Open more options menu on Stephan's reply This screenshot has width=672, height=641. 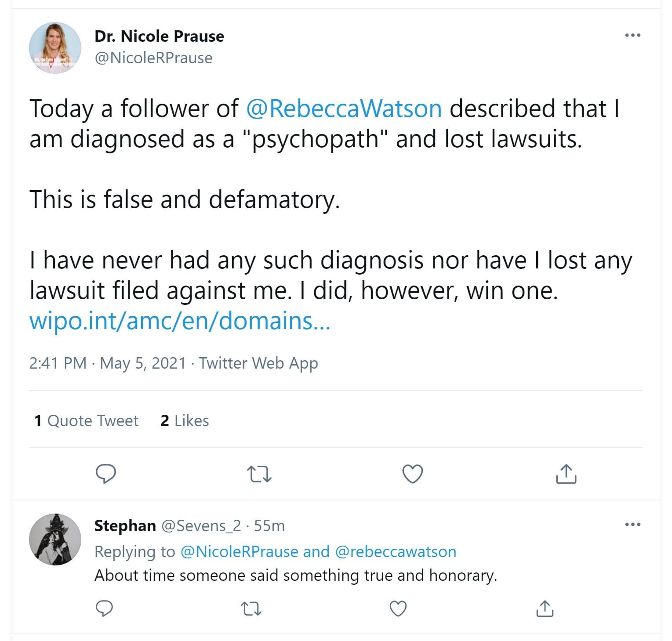click(632, 524)
